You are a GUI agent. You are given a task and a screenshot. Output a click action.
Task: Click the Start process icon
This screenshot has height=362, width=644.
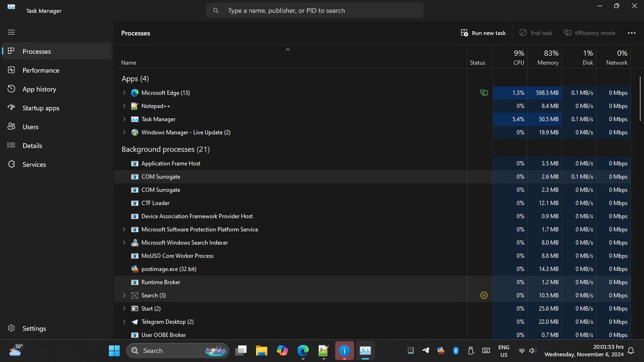tap(134, 308)
